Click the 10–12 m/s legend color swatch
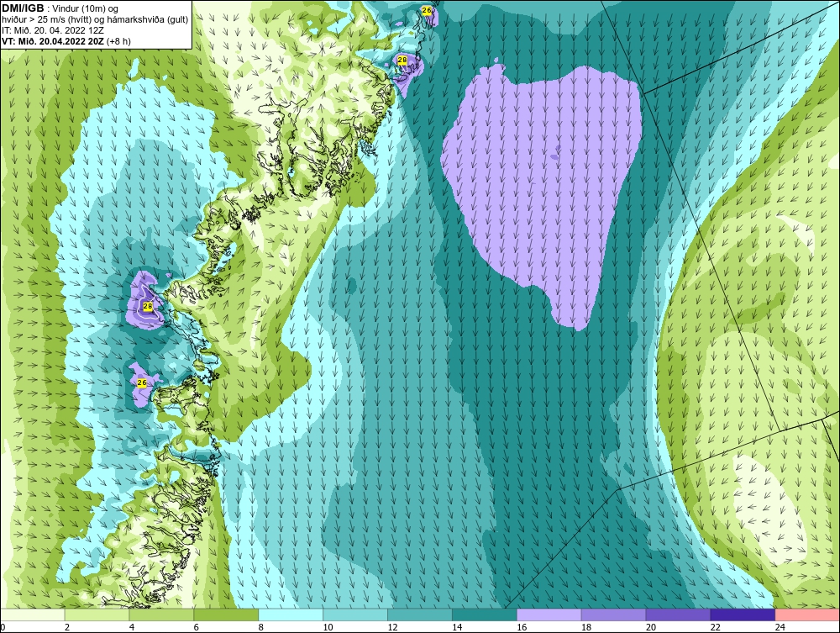This screenshot has width=840, height=633. point(355,615)
